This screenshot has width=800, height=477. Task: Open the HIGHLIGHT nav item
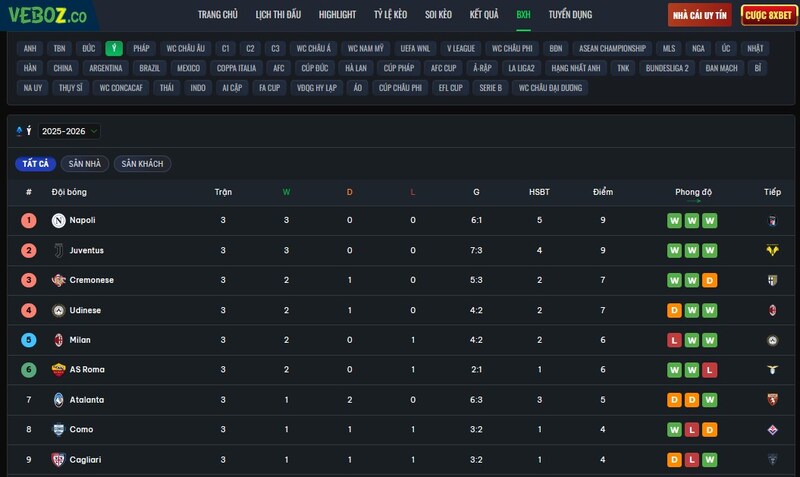(x=337, y=15)
